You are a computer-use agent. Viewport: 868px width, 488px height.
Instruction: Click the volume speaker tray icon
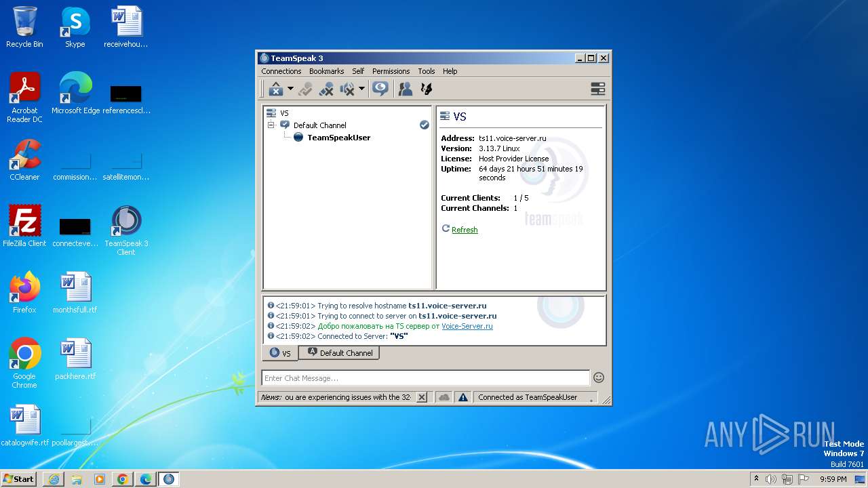771,479
